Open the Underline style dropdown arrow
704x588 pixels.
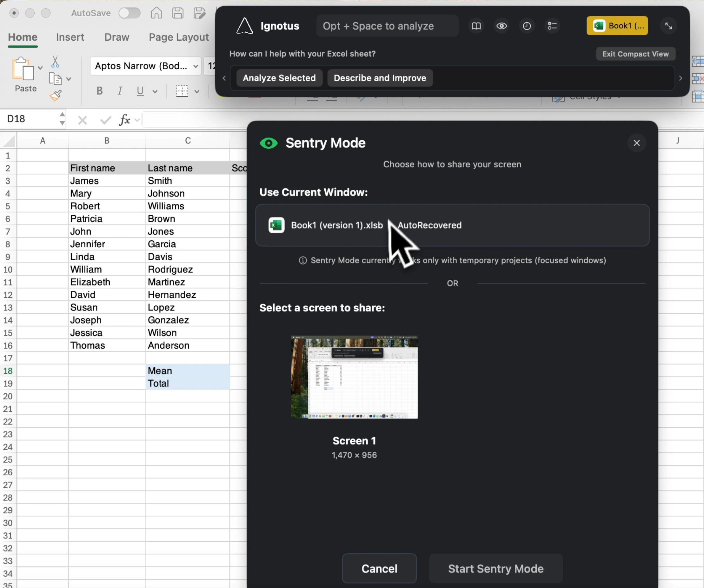coord(155,91)
